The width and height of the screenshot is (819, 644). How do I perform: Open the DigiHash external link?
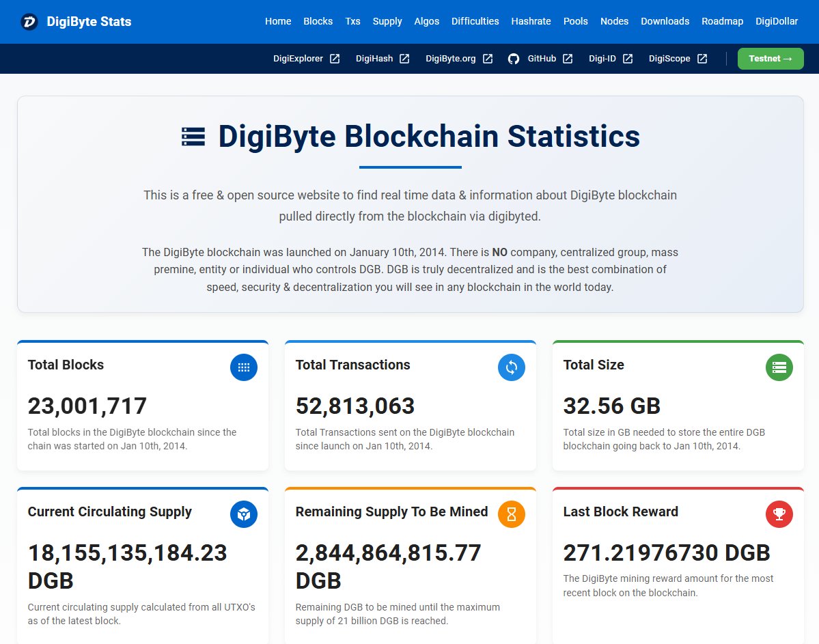coord(374,59)
